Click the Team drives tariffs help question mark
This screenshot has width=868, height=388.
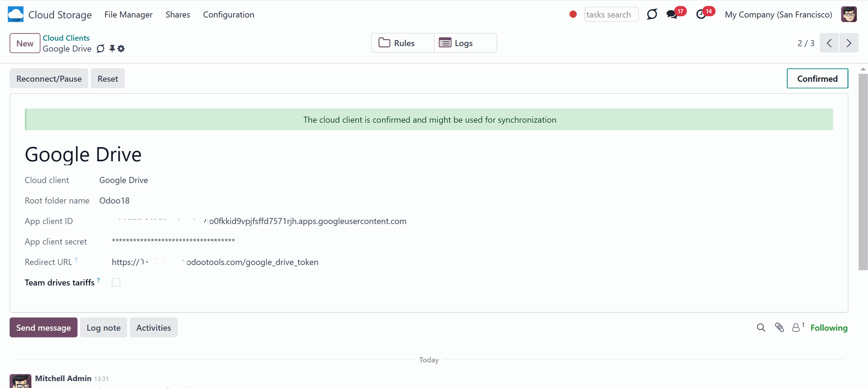click(99, 280)
